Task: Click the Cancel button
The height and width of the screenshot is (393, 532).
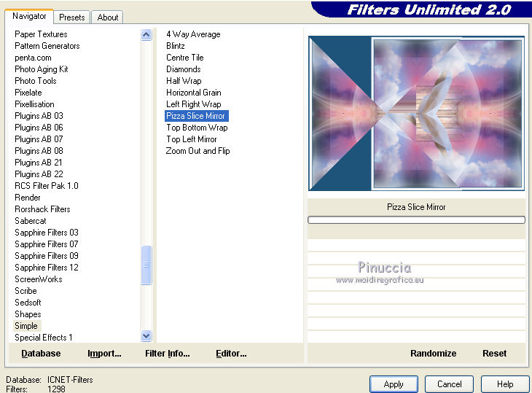Action: pyautogui.click(x=449, y=384)
